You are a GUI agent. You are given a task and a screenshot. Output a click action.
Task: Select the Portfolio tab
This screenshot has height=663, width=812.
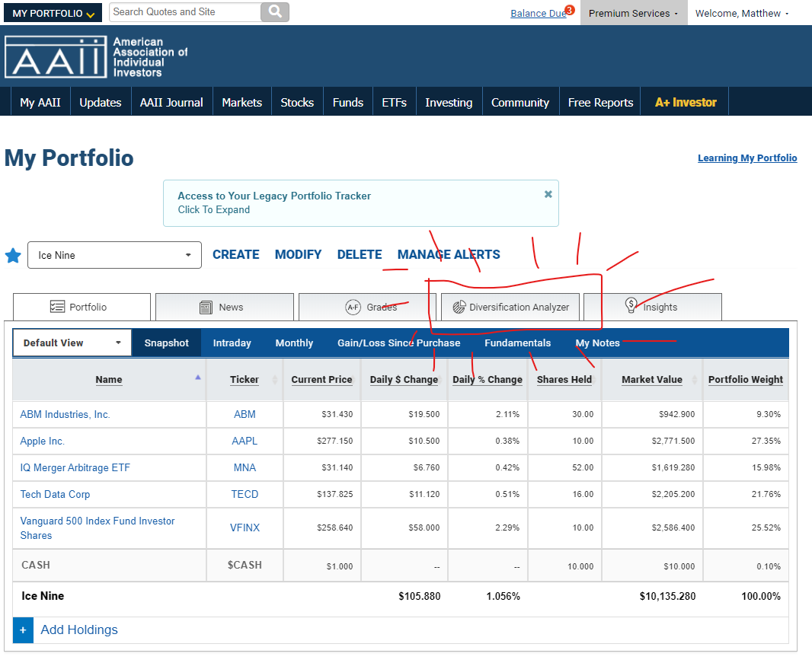(x=82, y=307)
